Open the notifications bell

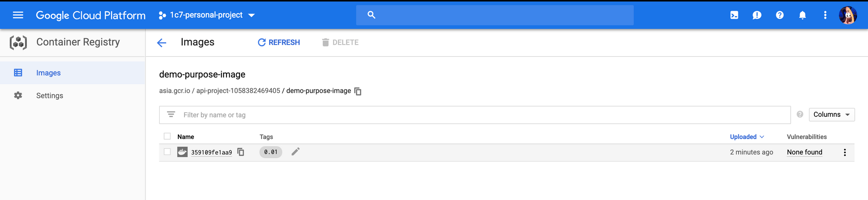tap(802, 15)
